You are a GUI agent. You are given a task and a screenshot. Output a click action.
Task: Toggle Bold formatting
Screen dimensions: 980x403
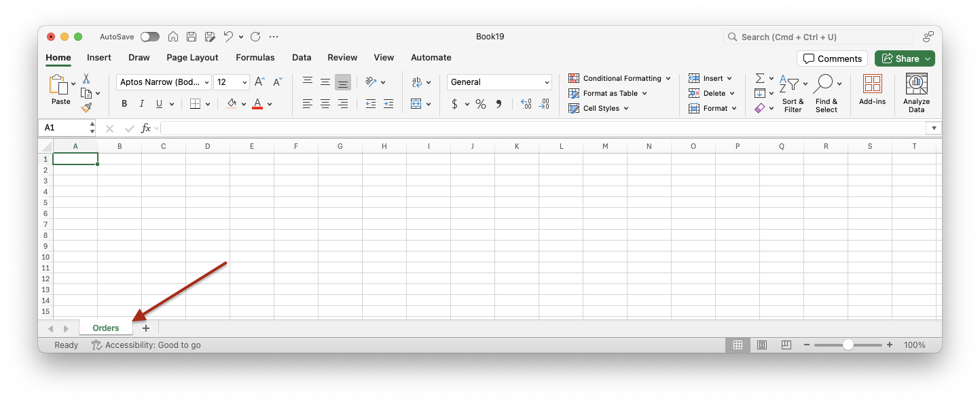pyautogui.click(x=124, y=104)
